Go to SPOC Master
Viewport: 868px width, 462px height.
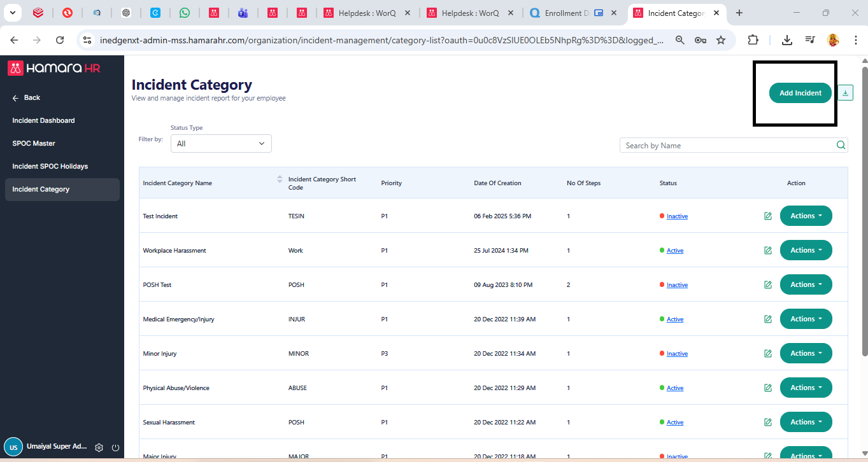[x=34, y=143]
